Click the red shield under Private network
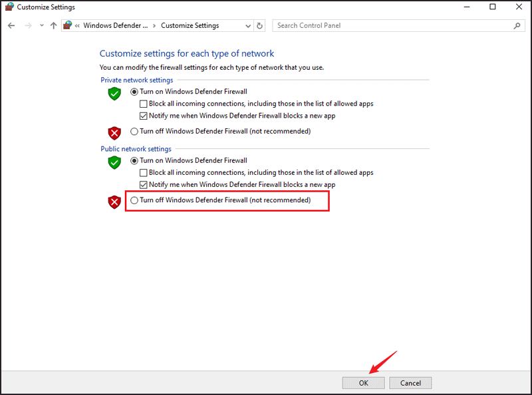The width and height of the screenshot is (532, 395). (114, 134)
